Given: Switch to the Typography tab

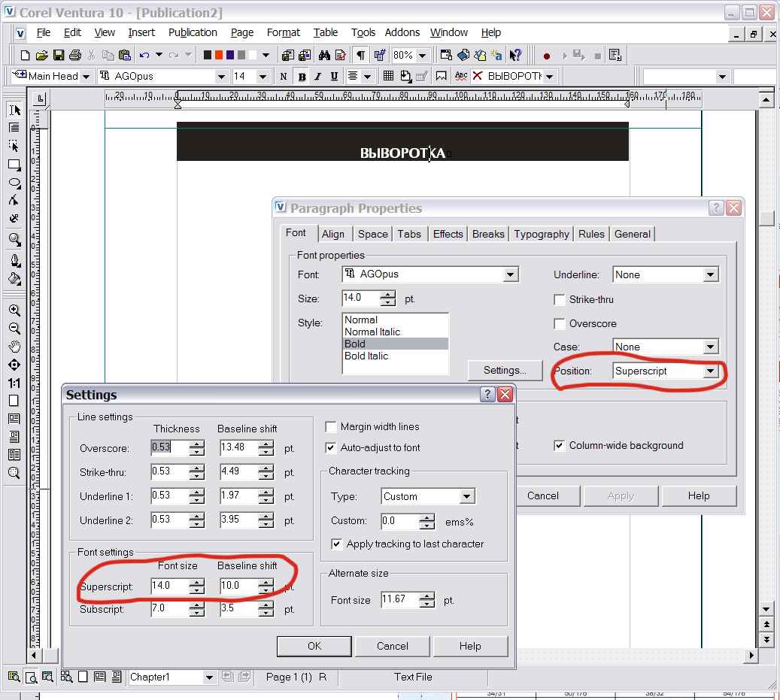Looking at the screenshot, I should (542, 234).
